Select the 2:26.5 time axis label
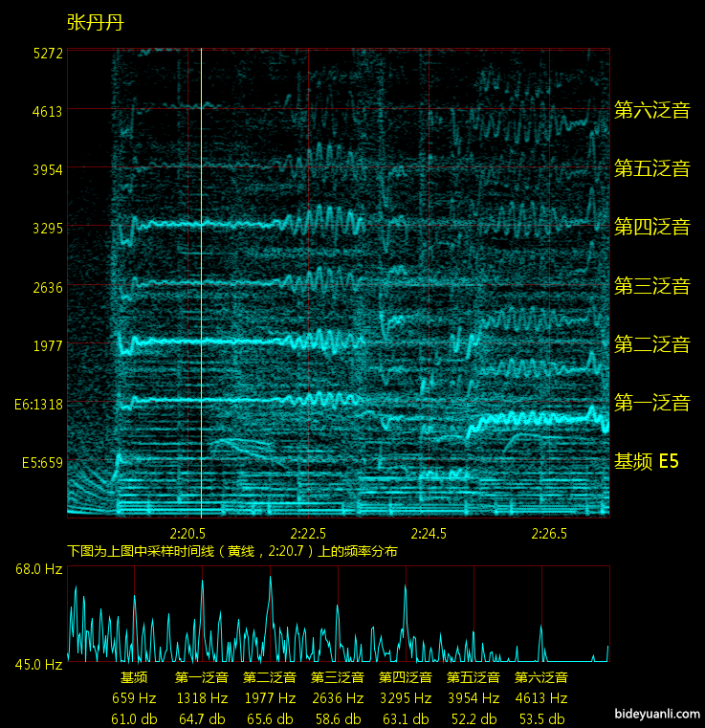705x728 pixels. pyautogui.click(x=549, y=534)
